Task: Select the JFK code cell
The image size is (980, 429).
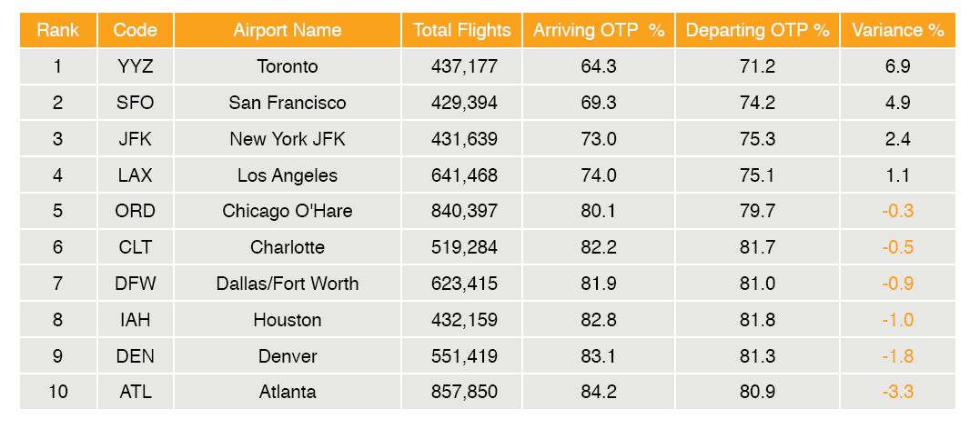Action: [135, 139]
